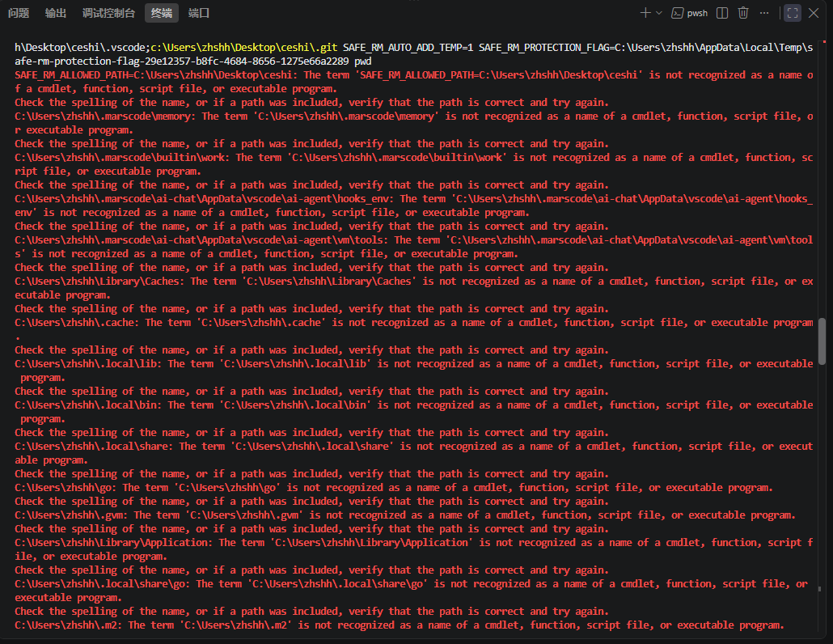
Task: Click the C:\Users\zhshh\.cache error line
Action: point(414,329)
